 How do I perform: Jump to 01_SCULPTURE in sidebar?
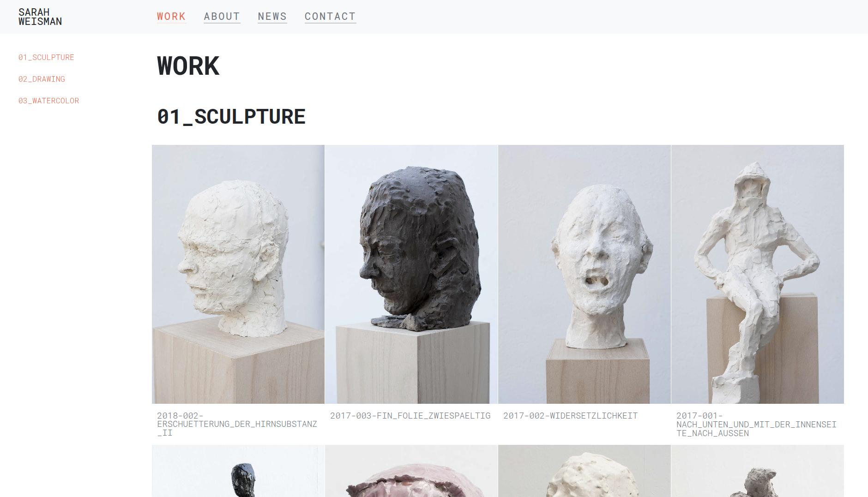(46, 57)
